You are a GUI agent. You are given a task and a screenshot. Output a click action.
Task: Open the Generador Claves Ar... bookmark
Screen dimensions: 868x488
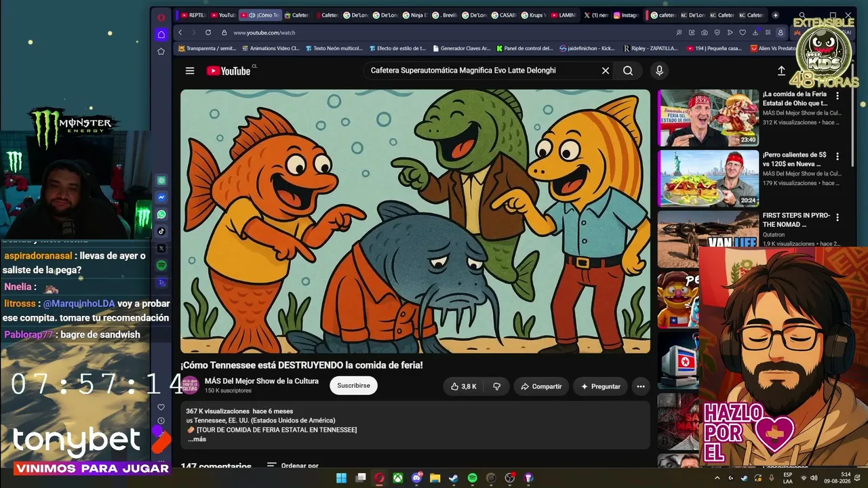460,49
